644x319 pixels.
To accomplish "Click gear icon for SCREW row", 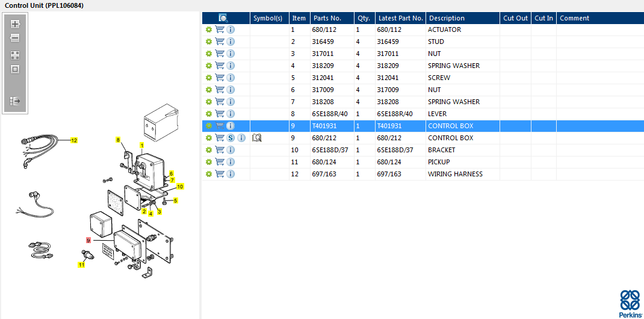I will [x=209, y=78].
